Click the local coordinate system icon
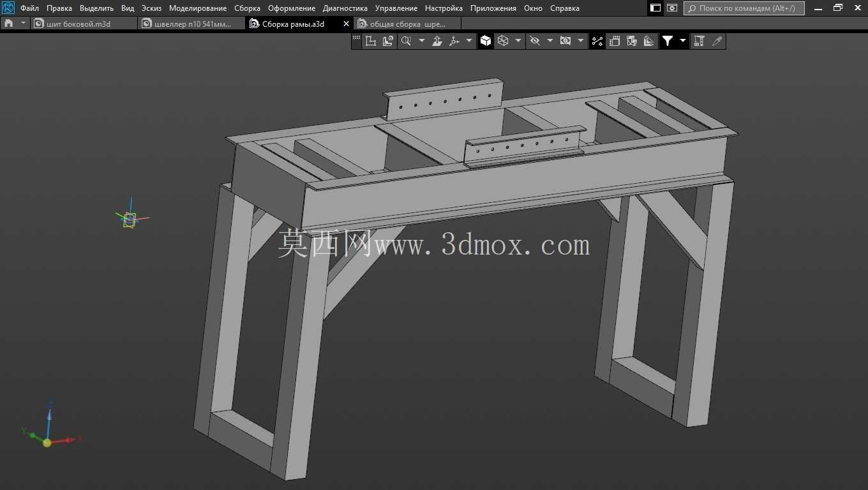 (371, 41)
